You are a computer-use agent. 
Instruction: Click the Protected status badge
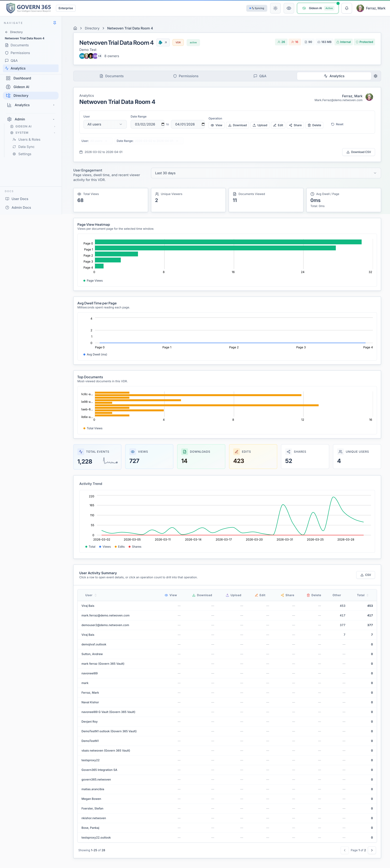point(364,42)
